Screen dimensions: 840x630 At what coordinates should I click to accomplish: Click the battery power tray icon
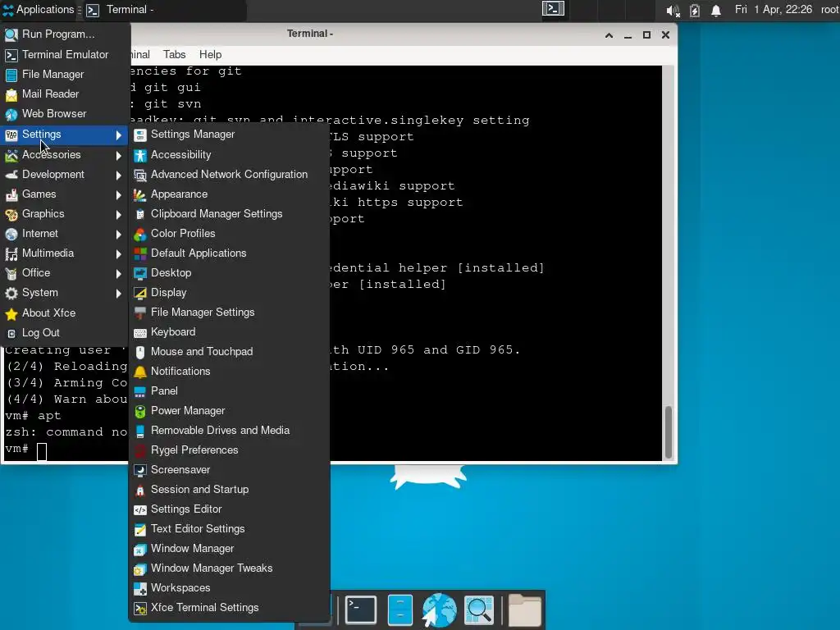(694, 10)
